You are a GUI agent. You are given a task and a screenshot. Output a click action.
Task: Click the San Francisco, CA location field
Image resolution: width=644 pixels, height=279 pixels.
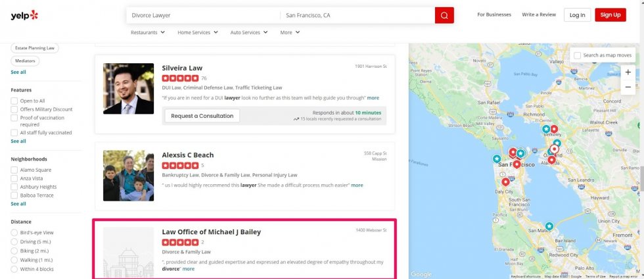[357, 15]
